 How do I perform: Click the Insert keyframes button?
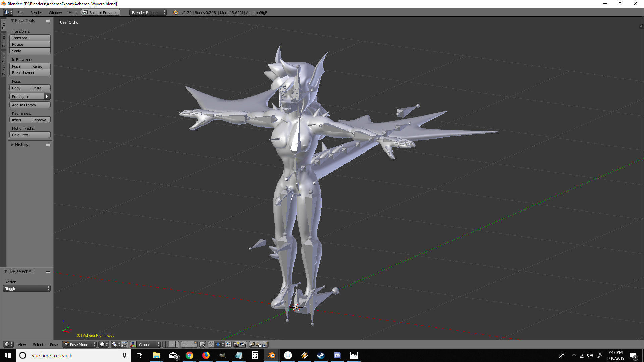coord(19,120)
